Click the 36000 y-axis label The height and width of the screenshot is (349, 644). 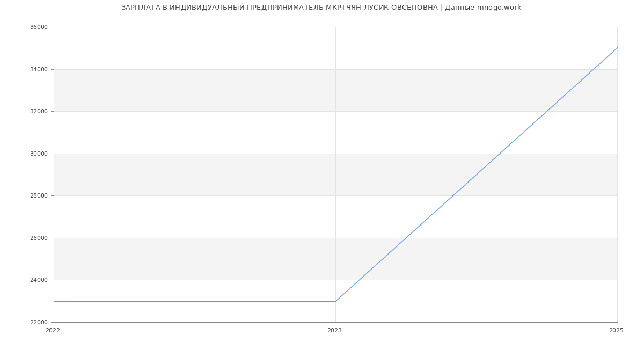point(39,27)
